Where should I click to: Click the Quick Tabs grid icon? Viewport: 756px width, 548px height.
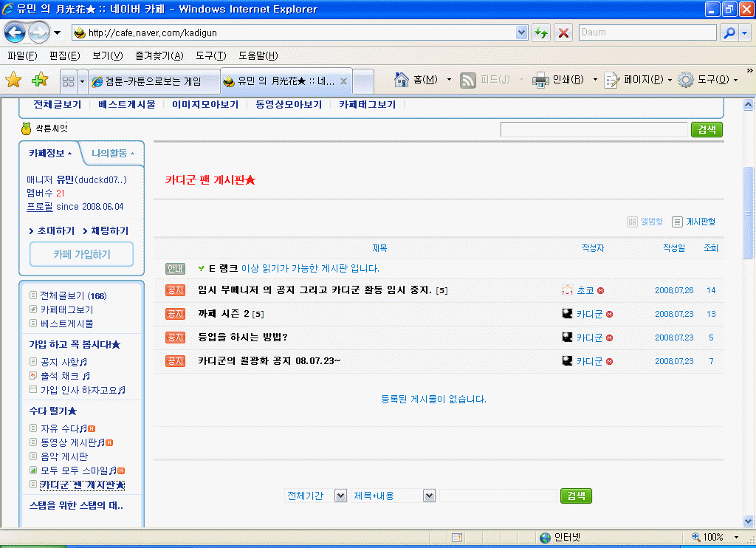click(x=68, y=81)
